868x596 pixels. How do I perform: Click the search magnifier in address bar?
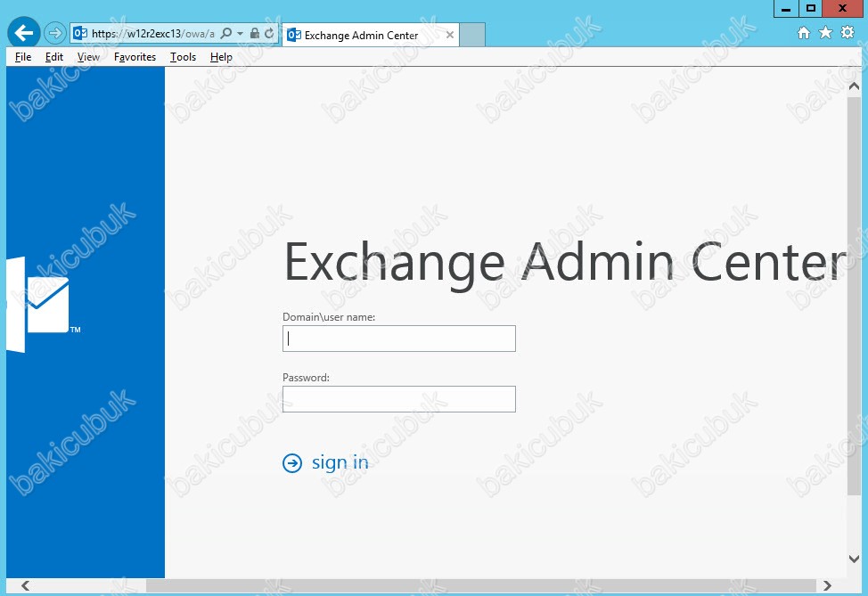click(x=225, y=33)
